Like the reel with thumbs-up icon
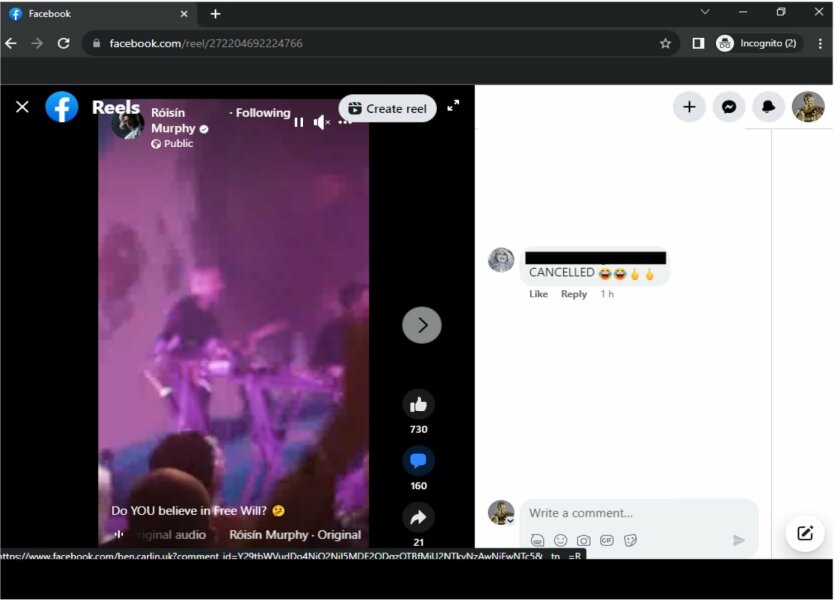Viewport: 835px width, 600px height. [418, 405]
